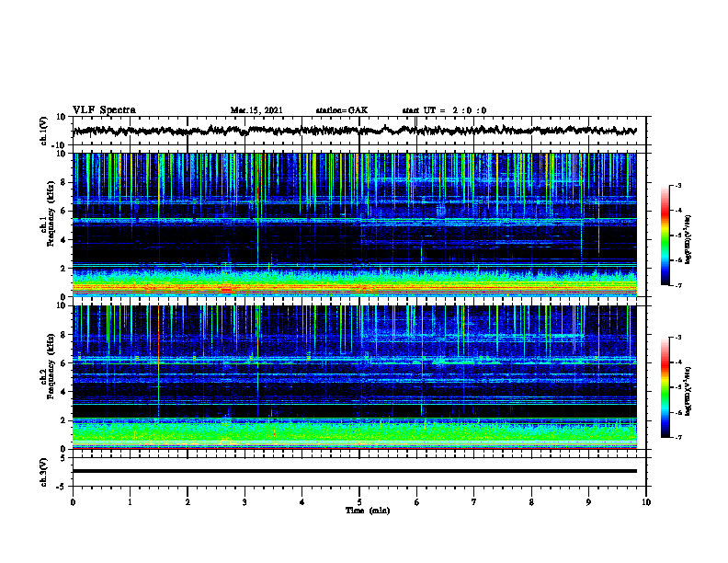This screenshot has width=728, height=563.
Task: Click the "-3" label on ch.1 color bar
Action: (678, 185)
